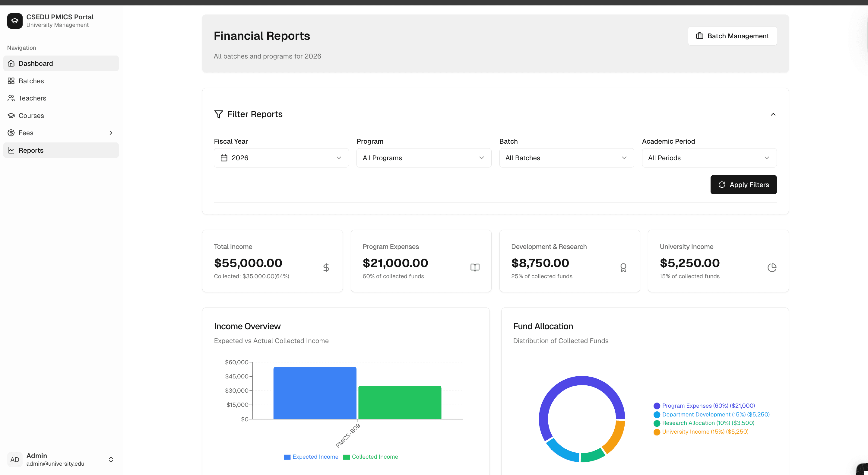
Task: Click the Fees dollar coin icon
Action: [11, 133]
